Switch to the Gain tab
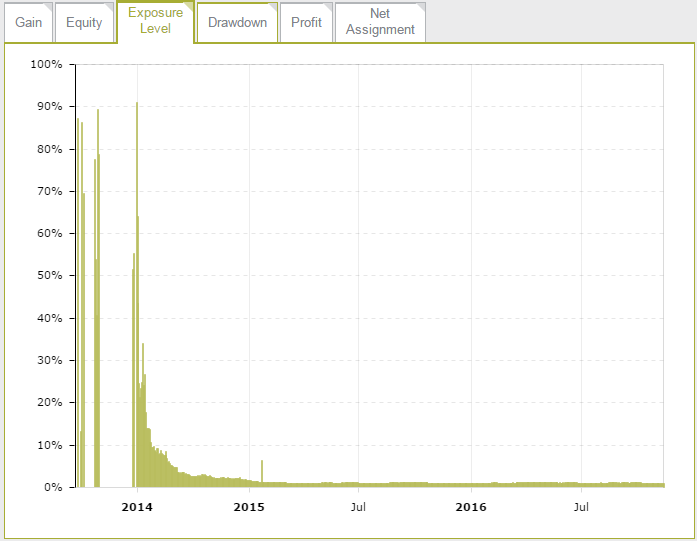Image resolution: width=697 pixels, height=541 pixels. 28,23
